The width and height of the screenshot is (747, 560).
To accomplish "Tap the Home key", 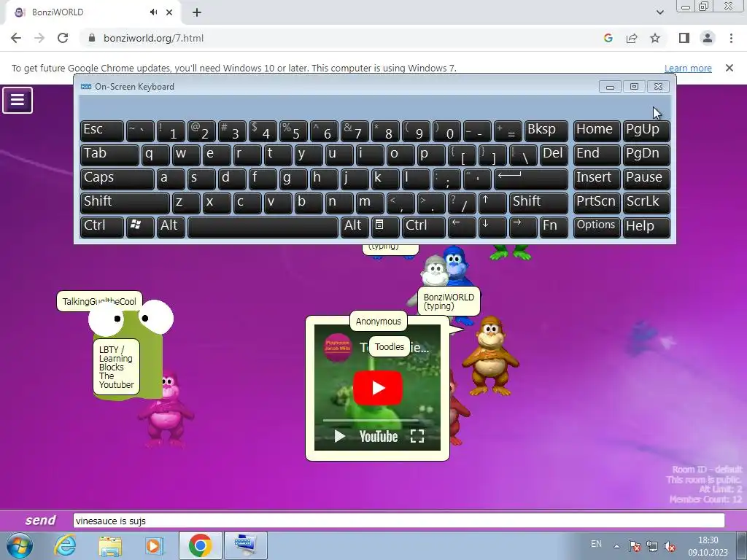I will coord(597,130).
